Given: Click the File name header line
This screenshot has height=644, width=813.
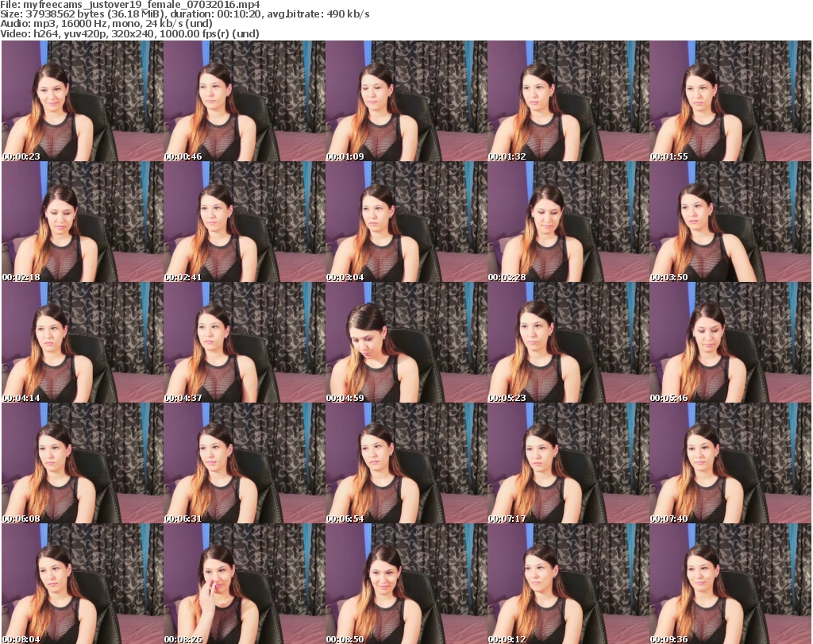Looking at the screenshot, I should [x=130, y=5].
